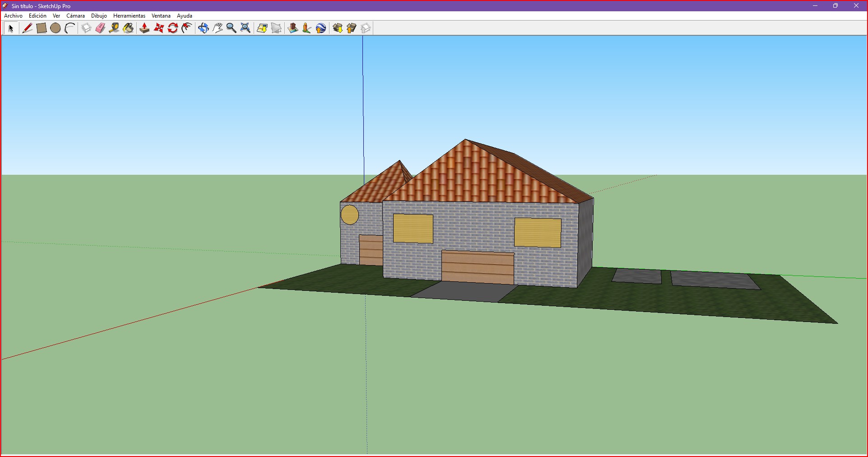Select the arrow Select tool
868x457 pixels.
[11, 28]
